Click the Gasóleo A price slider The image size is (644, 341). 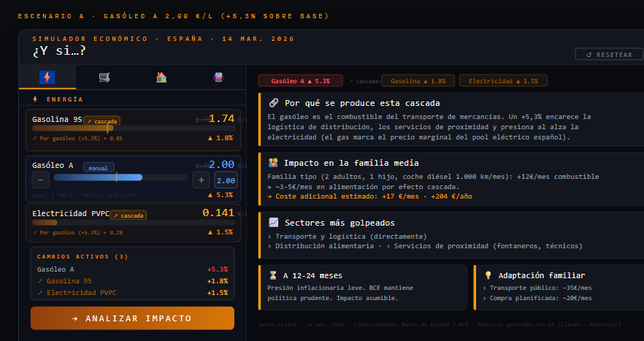pyautogui.click(x=120, y=177)
